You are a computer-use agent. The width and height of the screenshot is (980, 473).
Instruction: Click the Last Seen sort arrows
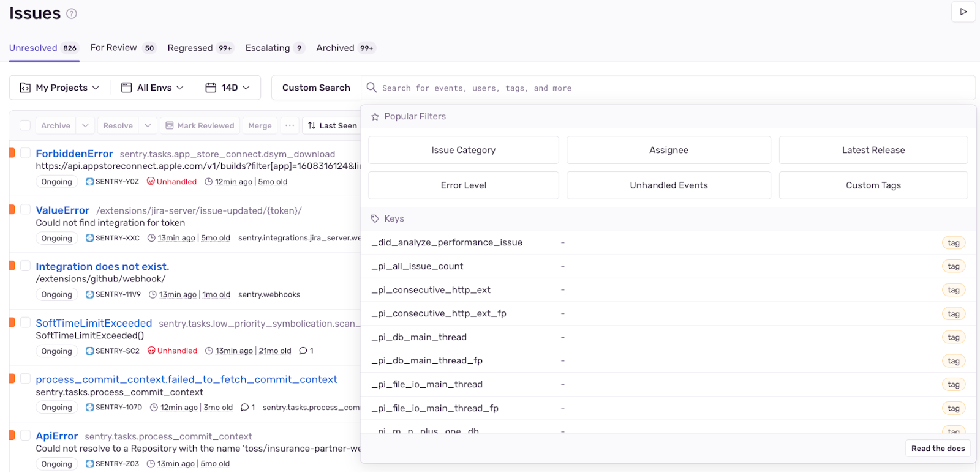tap(312, 125)
